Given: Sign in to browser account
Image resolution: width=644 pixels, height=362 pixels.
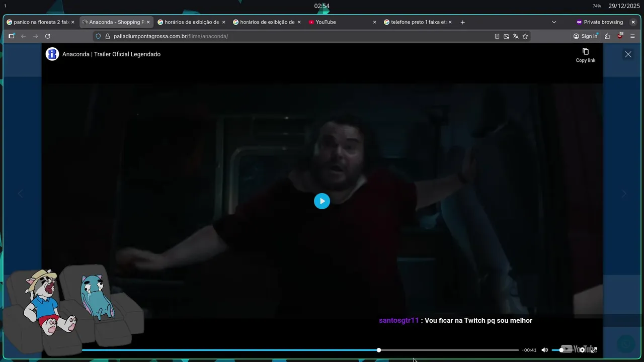Looking at the screenshot, I should pyautogui.click(x=585, y=36).
